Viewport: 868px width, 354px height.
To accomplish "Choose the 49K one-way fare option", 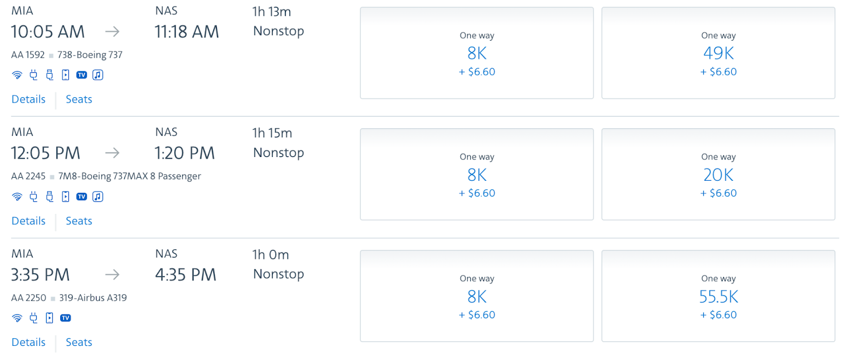I will pyautogui.click(x=718, y=53).
